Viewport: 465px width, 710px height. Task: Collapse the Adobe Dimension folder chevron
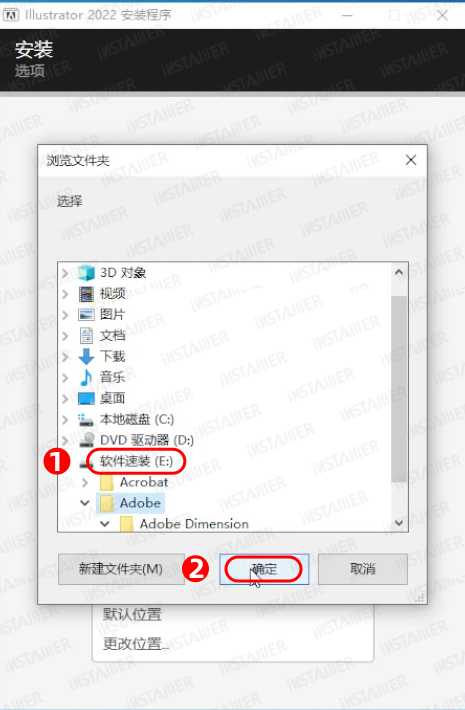point(105,524)
